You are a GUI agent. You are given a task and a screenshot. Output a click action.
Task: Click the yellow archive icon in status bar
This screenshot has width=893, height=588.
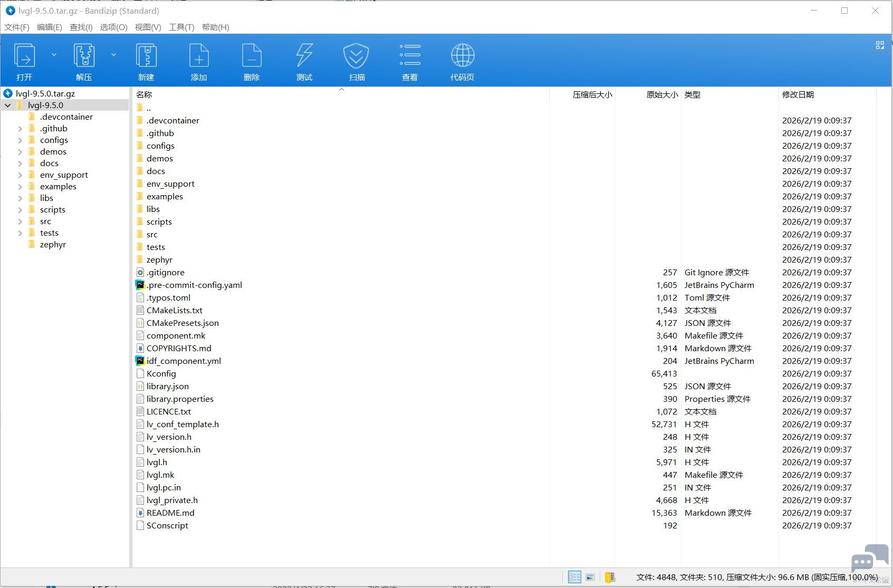click(610, 577)
